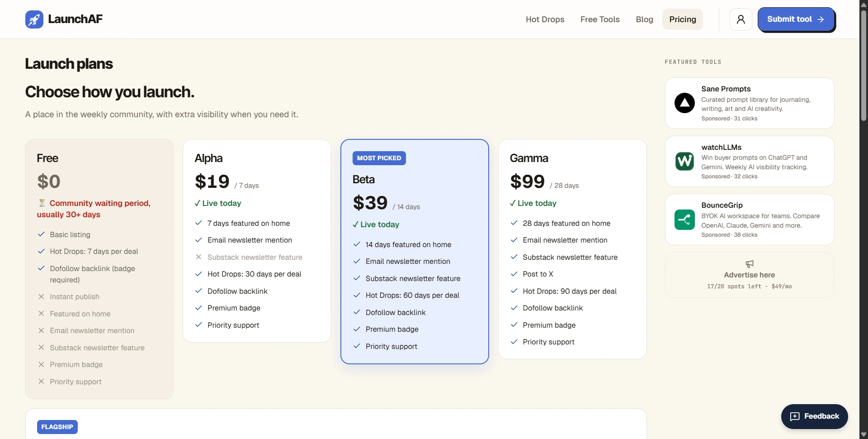Click "Live today" under Gamma price
This screenshot has width=868, height=439.
coord(537,203)
